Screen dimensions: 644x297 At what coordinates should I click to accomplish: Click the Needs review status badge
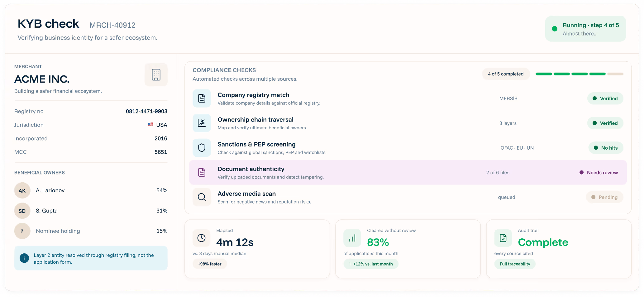(x=599, y=173)
